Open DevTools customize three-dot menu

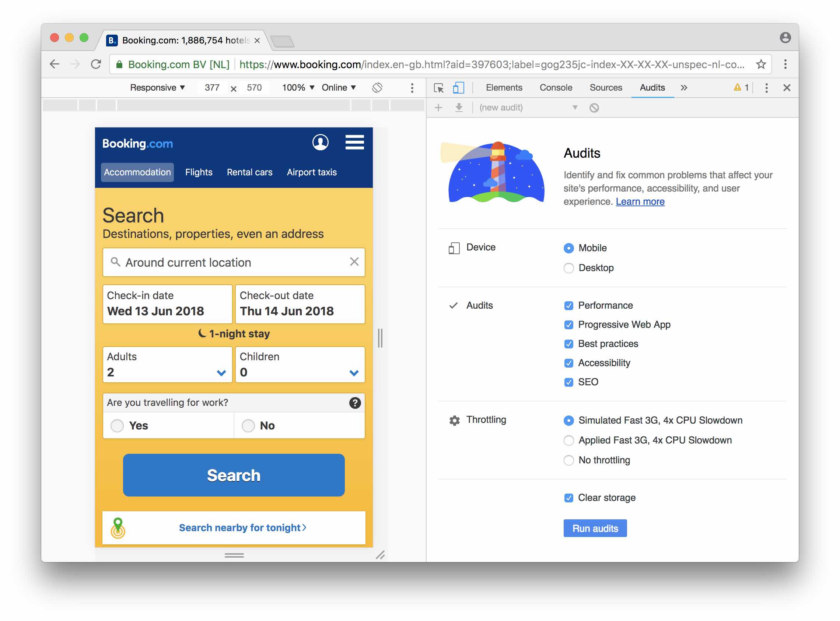tap(766, 88)
